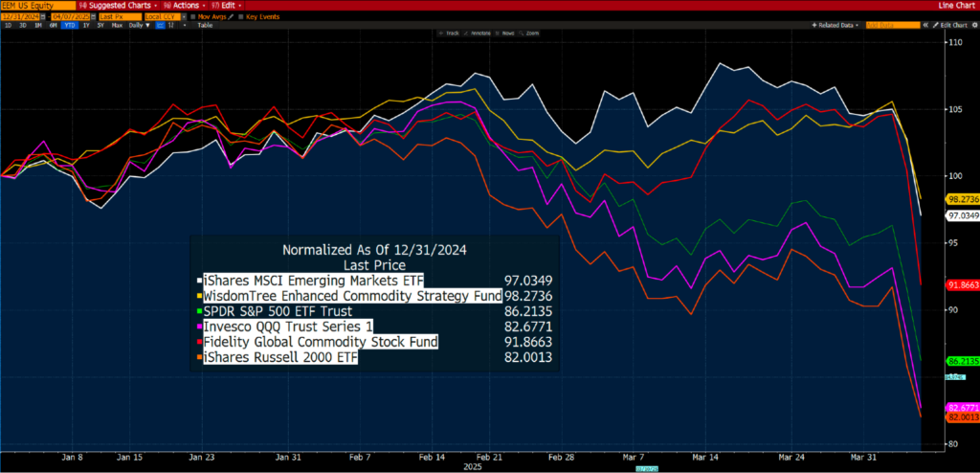Image resolution: width=980 pixels, height=473 pixels.
Task: Click the orange 82.0013 axis price label
Action: (x=963, y=417)
